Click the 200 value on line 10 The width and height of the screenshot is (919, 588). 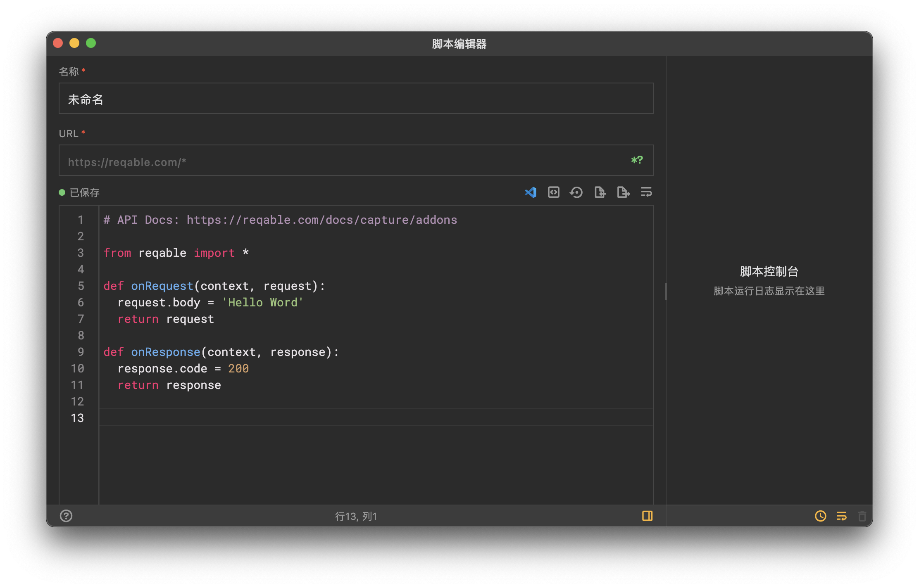click(238, 368)
